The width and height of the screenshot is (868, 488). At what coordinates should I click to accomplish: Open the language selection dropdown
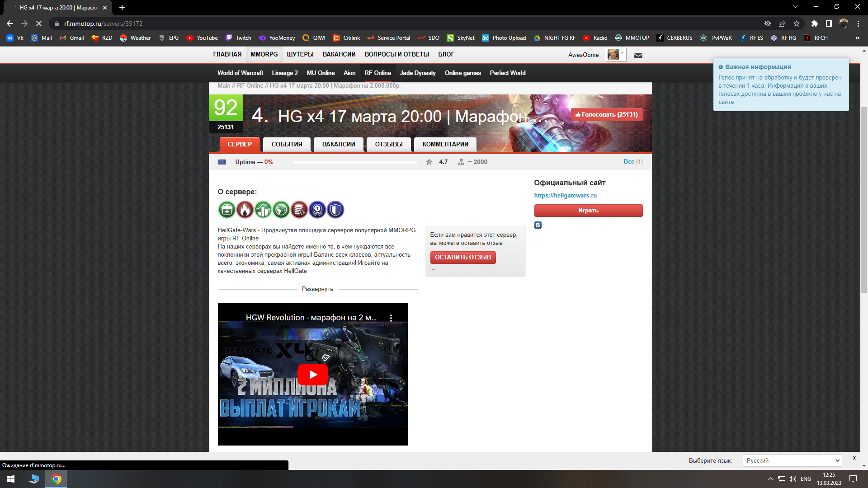[792, 460]
